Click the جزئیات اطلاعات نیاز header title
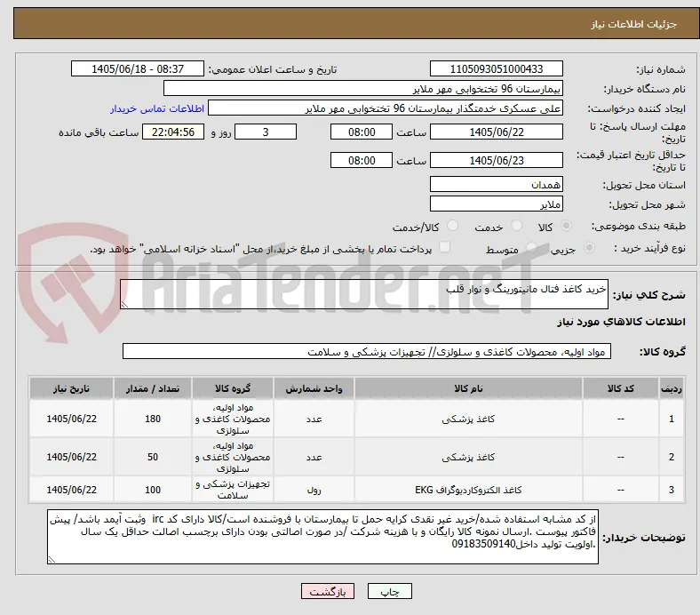Image resolution: width=700 pixels, height=615 pixels. (x=634, y=24)
